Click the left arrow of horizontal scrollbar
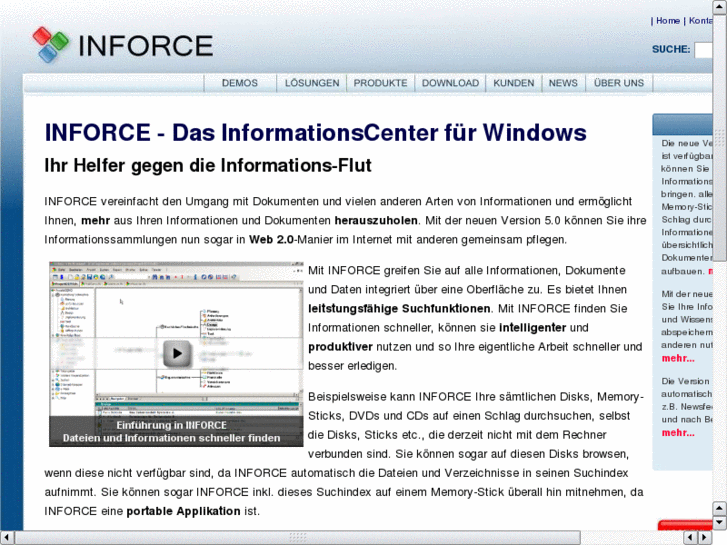The image size is (727, 545). pos(7,538)
